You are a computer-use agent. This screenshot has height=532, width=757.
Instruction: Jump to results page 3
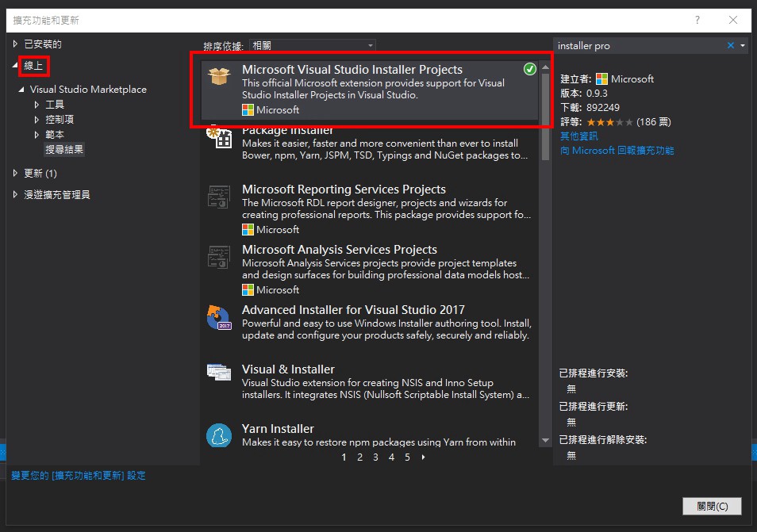click(x=375, y=457)
